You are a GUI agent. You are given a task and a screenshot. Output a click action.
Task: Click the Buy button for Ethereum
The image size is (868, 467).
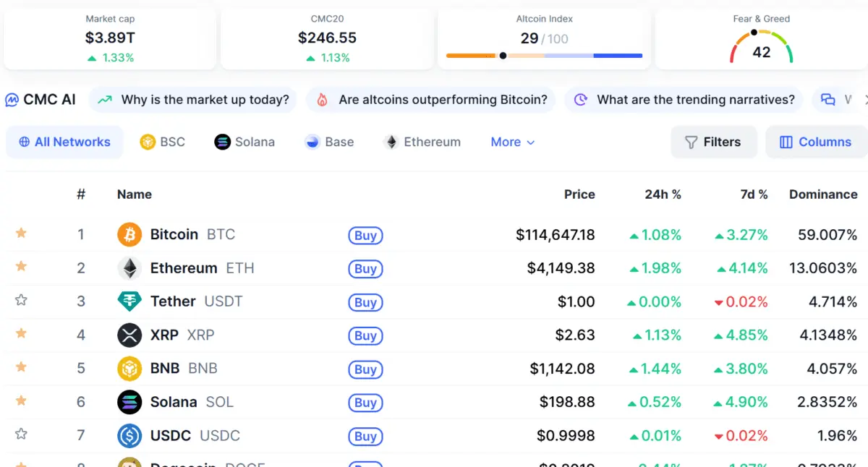pyautogui.click(x=365, y=269)
